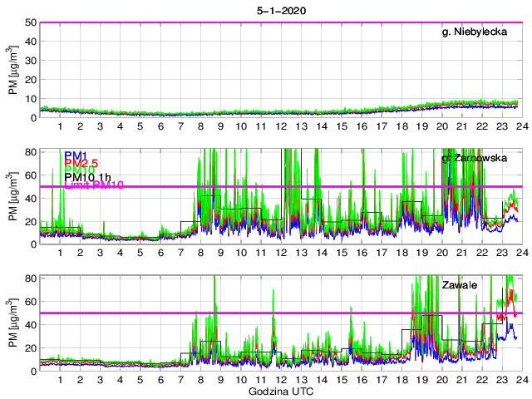Click hour 6 tick on middle chart
Viewport: 532px width, 399px height.
pyautogui.click(x=160, y=253)
